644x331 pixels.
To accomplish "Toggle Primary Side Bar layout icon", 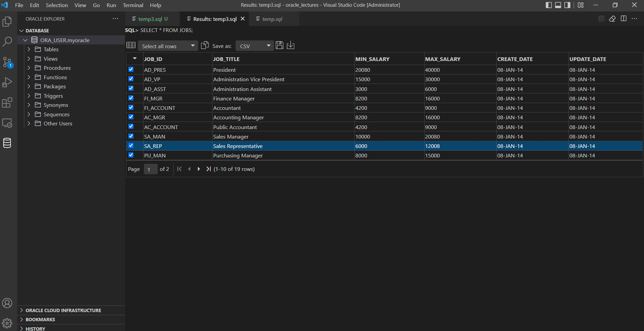I will [549, 5].
